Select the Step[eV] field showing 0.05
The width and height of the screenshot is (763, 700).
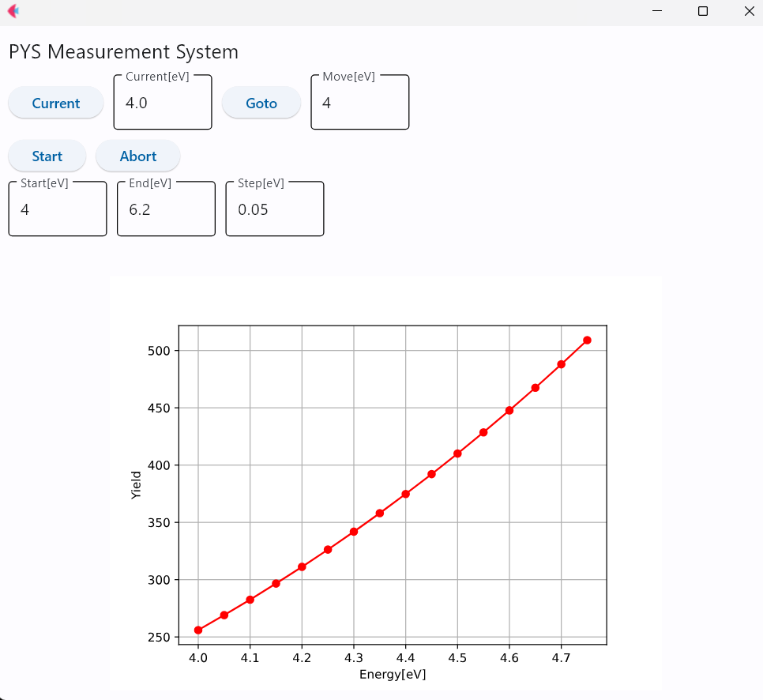pos(274,209)
